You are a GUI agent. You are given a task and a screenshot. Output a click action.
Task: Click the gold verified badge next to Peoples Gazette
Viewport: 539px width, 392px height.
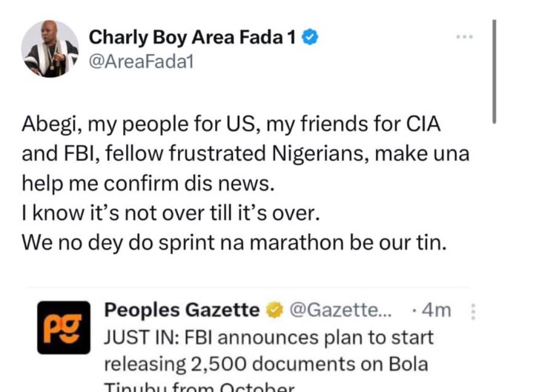[274, 310]
